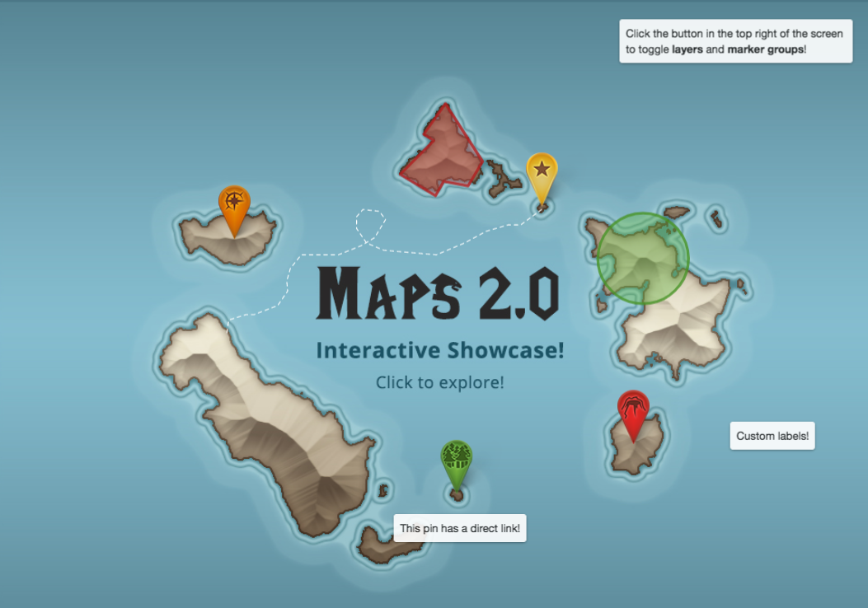Select the yellow star marker pin
Viewport: 868px width, 608px height.
(542, 171)
